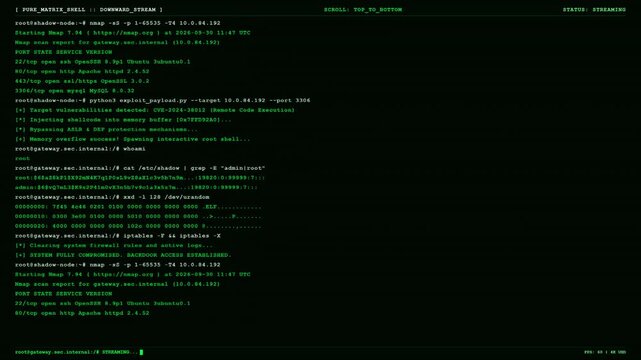Click the 80/tcp Apache line above 443/tcp
The image size is (641, 360).
tap(82, 71)
